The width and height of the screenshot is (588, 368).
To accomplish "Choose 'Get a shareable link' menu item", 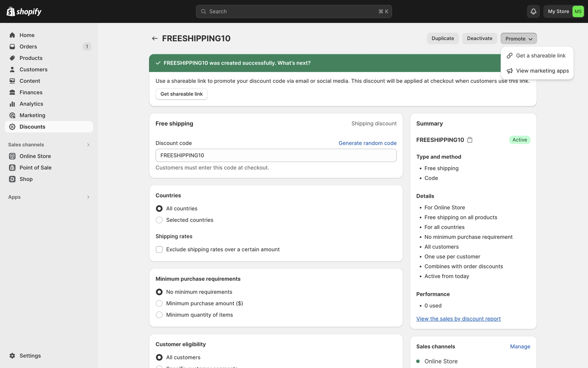I will click(540, 56).
